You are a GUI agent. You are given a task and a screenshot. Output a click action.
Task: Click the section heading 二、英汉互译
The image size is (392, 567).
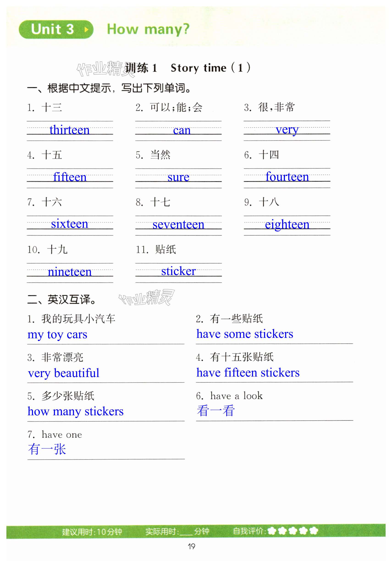click(61, 300)
